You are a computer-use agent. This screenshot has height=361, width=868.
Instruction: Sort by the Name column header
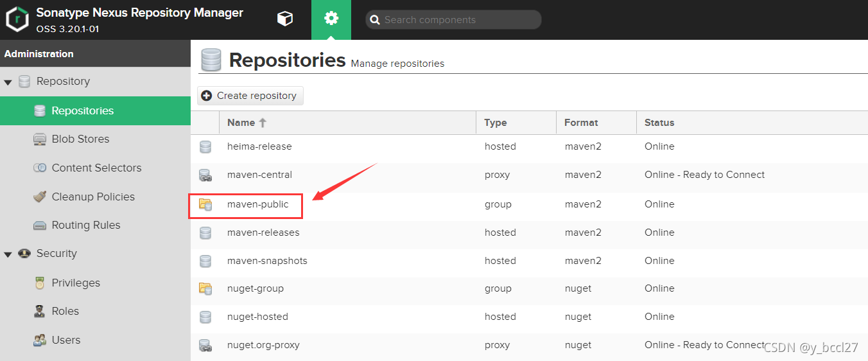pos(347,123)
